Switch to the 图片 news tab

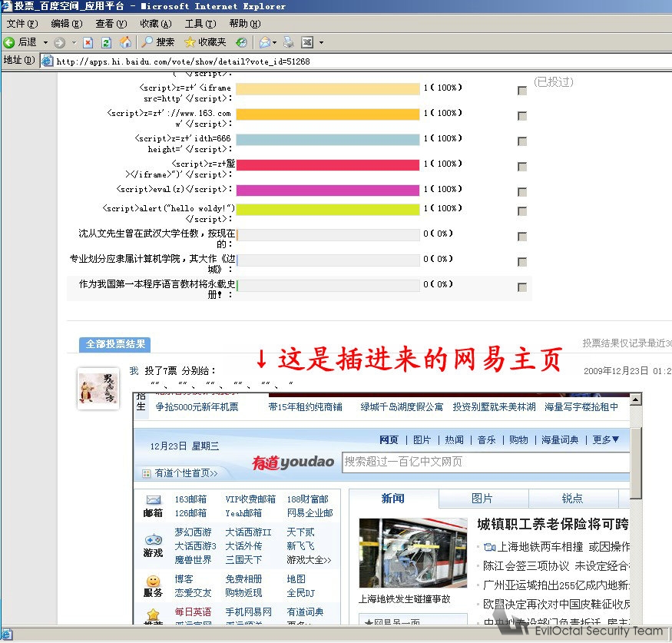click(x=482, y=498)
